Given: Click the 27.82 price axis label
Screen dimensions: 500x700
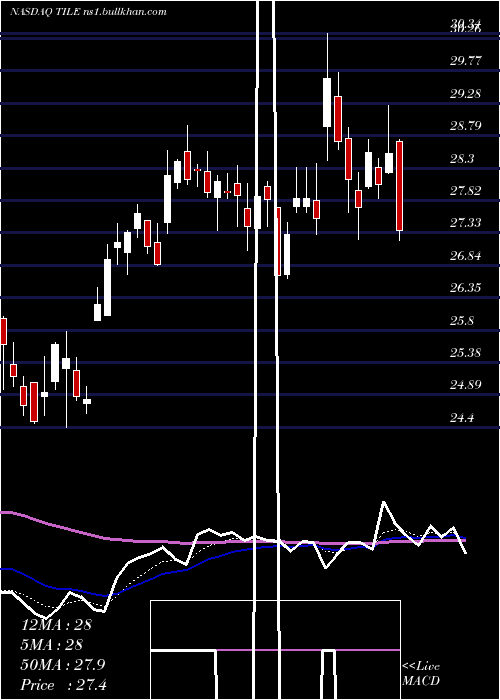Looking at the screenshot, I should tap(466, 191).
